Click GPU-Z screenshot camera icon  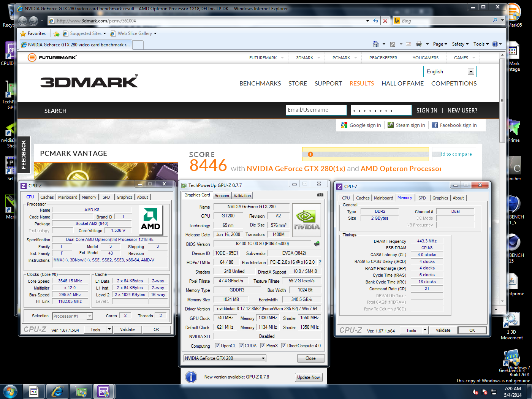pyautogui.click(x=320, y=195)
